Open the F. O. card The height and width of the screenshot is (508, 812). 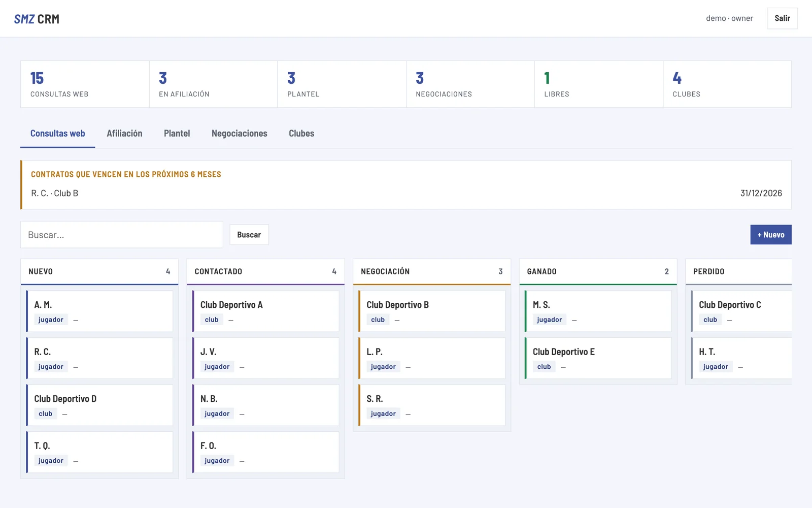pyautogui.click(x=265, y=452)
